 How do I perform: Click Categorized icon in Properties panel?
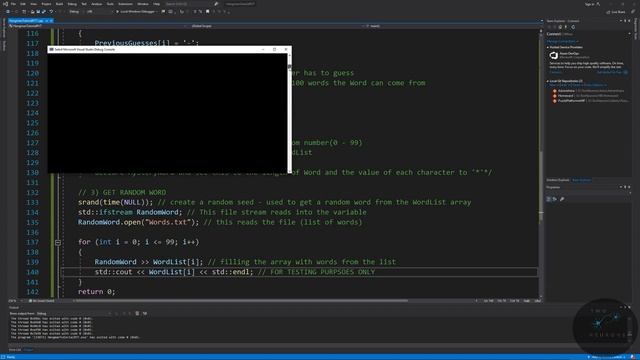coord(549,199)
